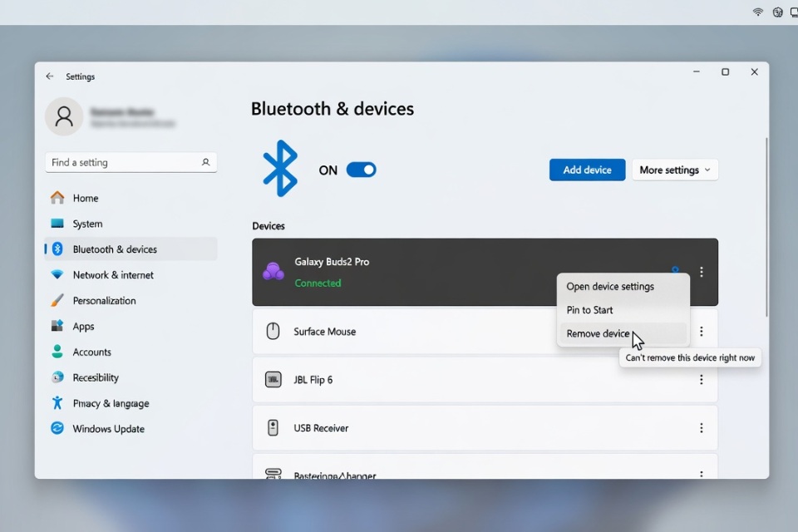Click the user profile avatar icon
Viewport: 798px width, 532px height.
(64, 116)
